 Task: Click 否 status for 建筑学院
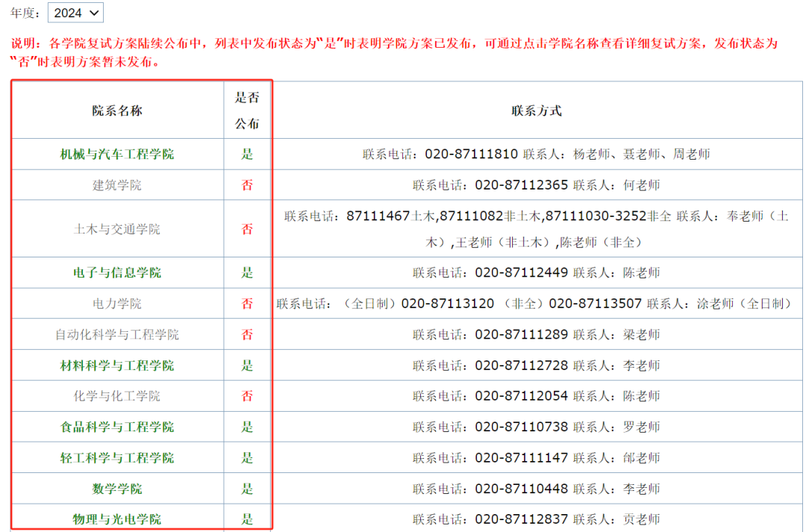[x=247, y=185]
